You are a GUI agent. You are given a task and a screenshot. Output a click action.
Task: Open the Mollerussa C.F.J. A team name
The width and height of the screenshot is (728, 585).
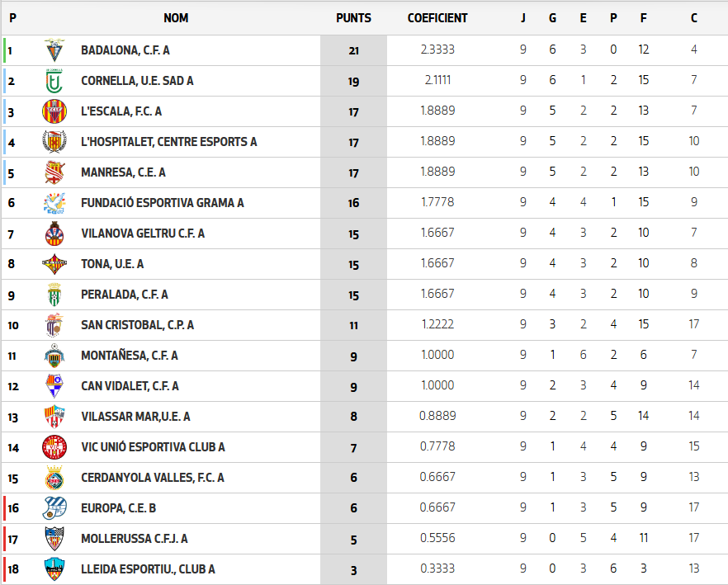click(134, 539)
